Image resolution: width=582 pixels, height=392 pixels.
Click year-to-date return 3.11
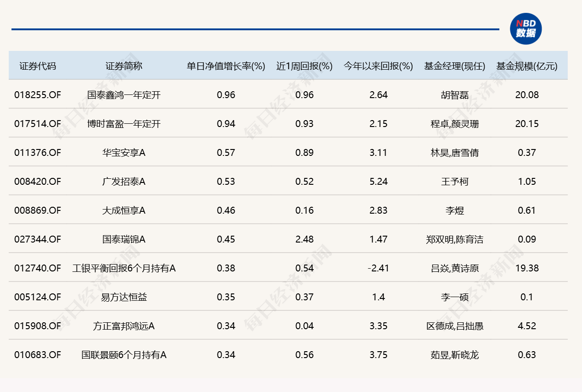click(378, 153)
